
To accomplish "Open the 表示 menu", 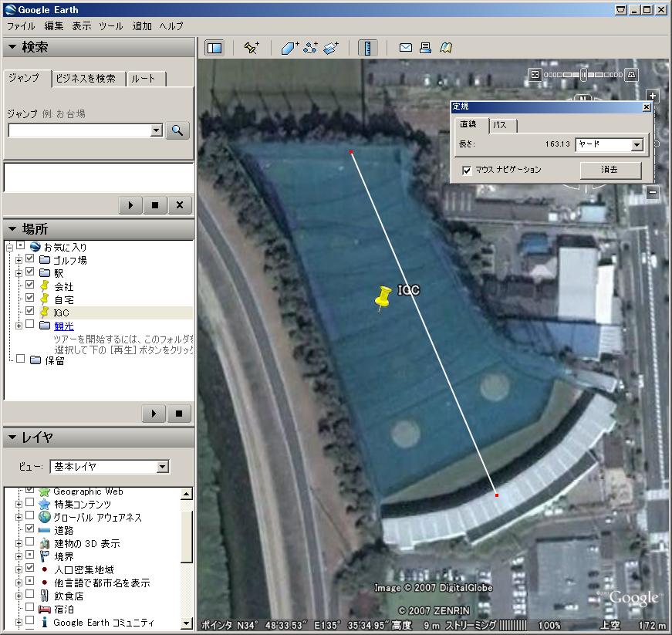I will tap(82, 26).
